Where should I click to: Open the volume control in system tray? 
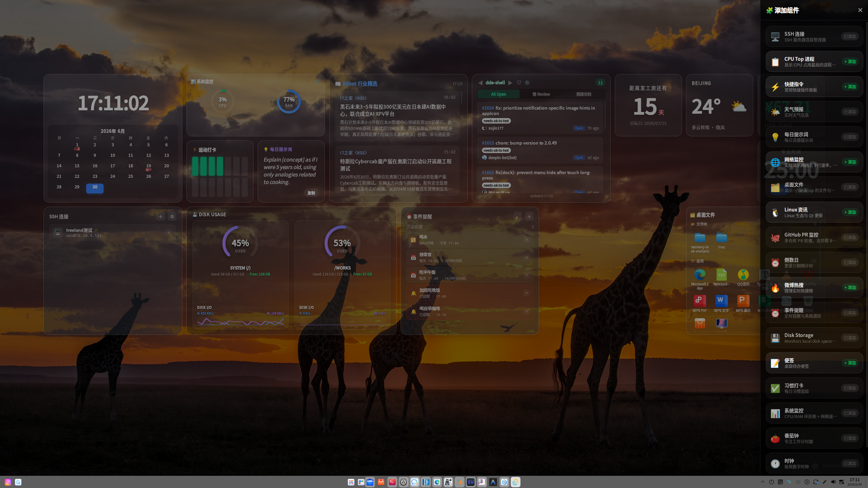tap(833, 482)
